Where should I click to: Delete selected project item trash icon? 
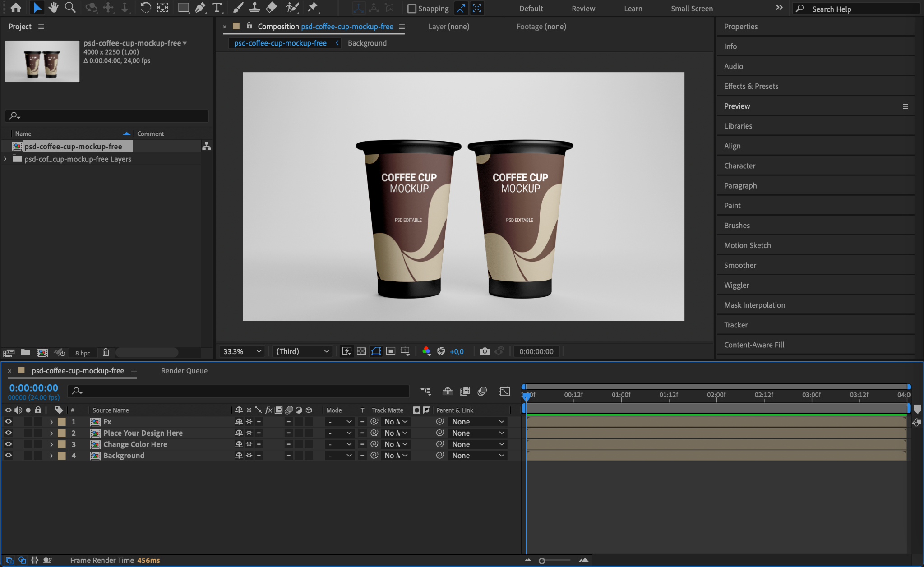tap(106, 353)
